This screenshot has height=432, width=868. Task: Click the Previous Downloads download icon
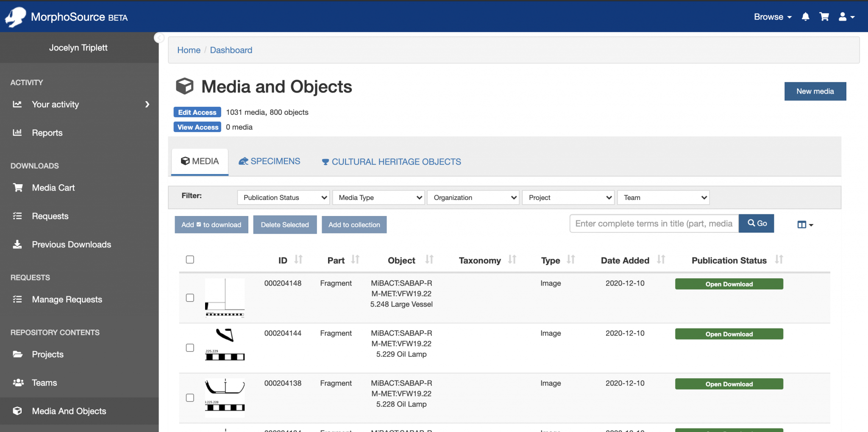pos(17,244)
